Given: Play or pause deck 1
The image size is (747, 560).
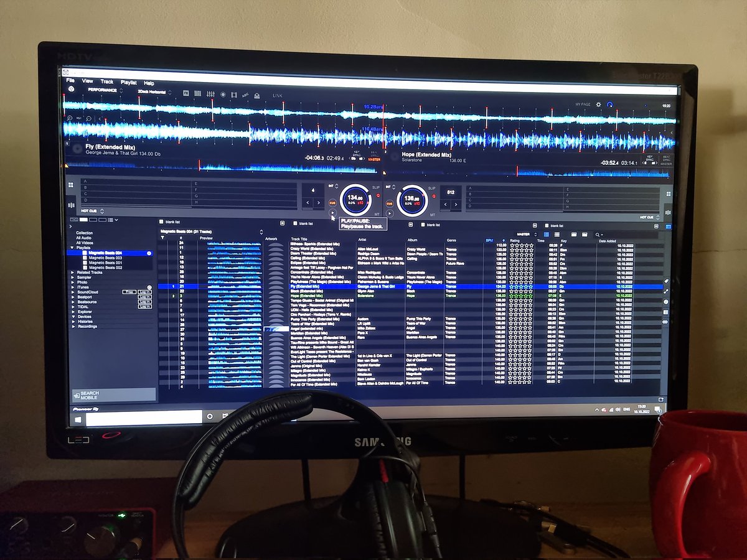Looking at the screenshot, I should click(333, 213).
